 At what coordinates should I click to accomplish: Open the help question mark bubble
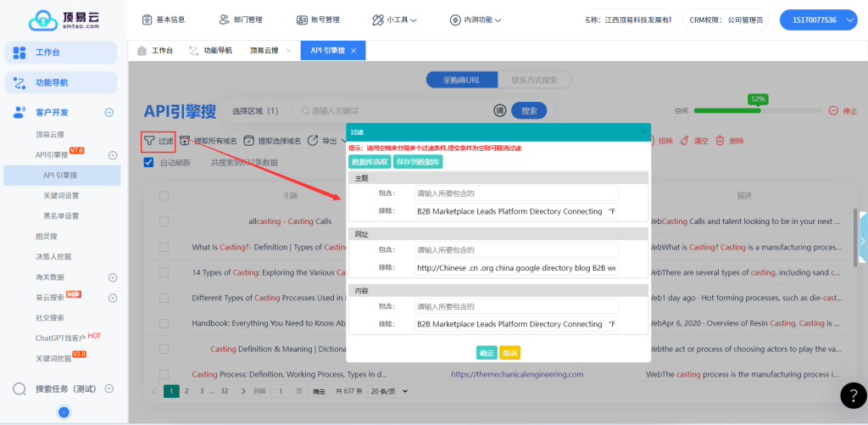pyautogui.click(x=853, y=394)
